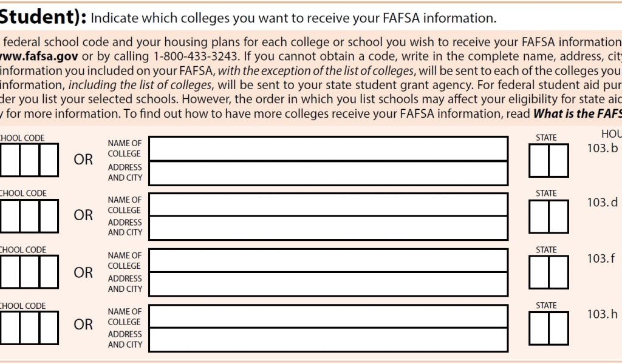Click second State letter box in 103.d row
622x364 pixels.
pyautogui.click(x=558, y=216)
